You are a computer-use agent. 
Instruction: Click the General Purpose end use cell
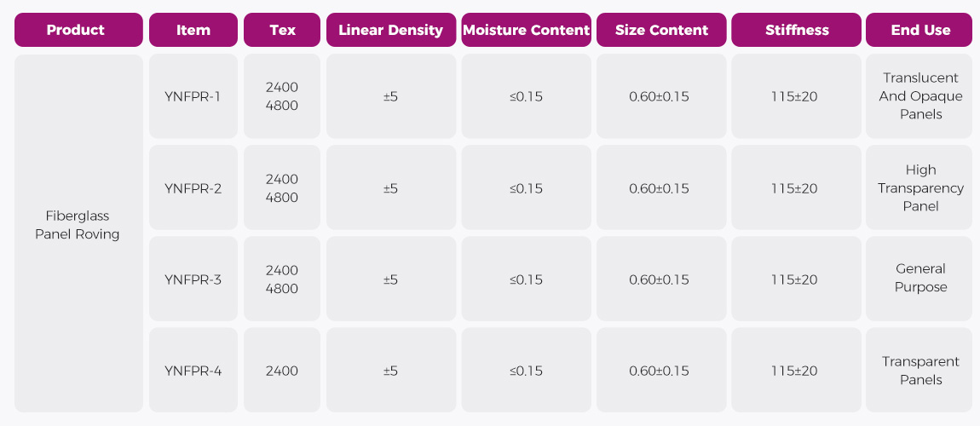coord(920,279)
